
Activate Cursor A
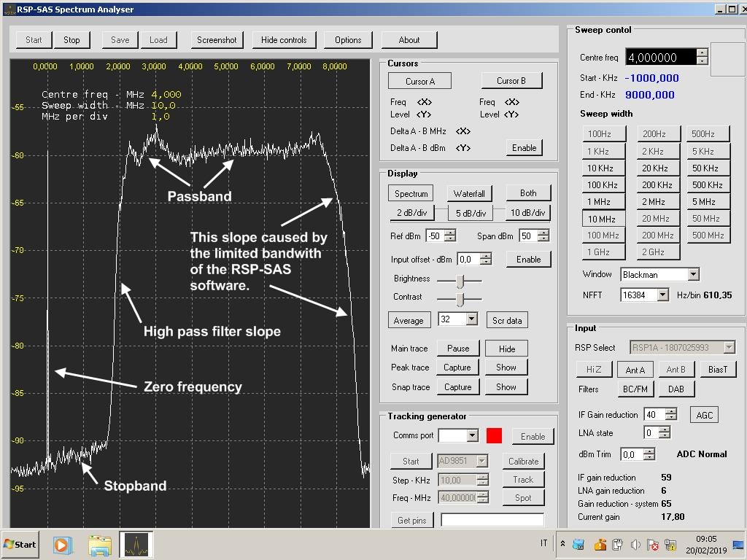pos(419,81)
